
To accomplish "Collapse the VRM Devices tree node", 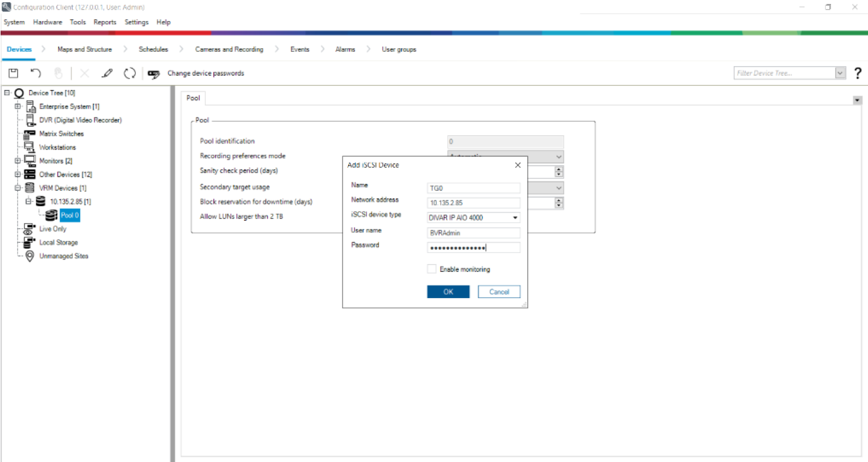I will click(x=18, y=188).
